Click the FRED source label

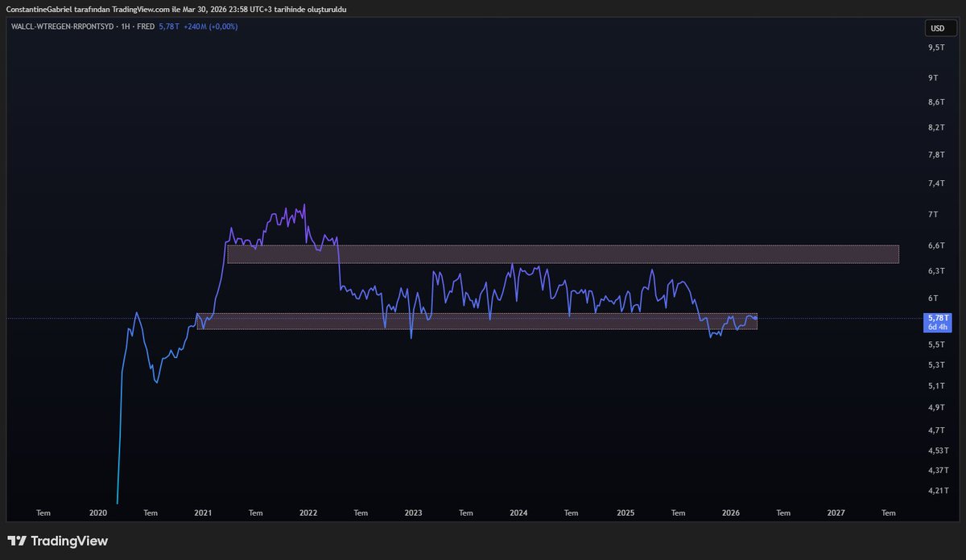(147, 27)
